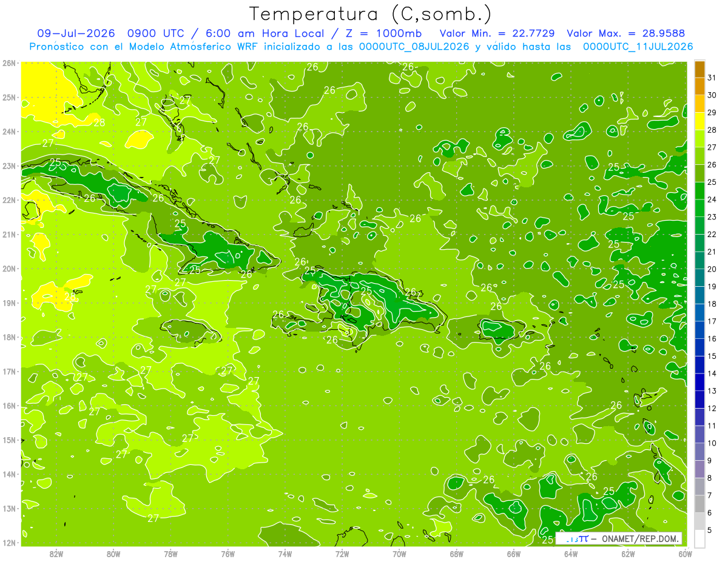Click the gray colorbar segment between 6 and 7
Viewport: 728px width, 562px height.
(699, 504)
